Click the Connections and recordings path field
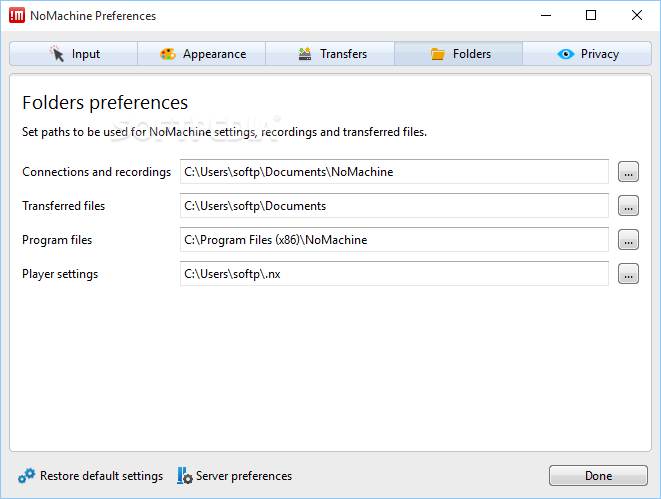This screenshot has width=661, height=499. pos(394,172)
